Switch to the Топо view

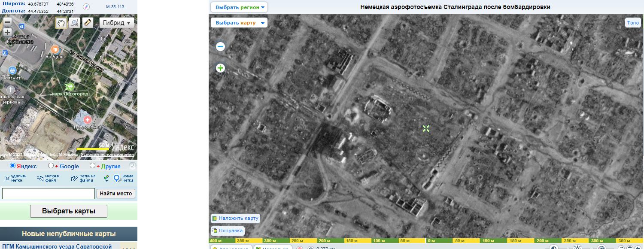(632, 22)
